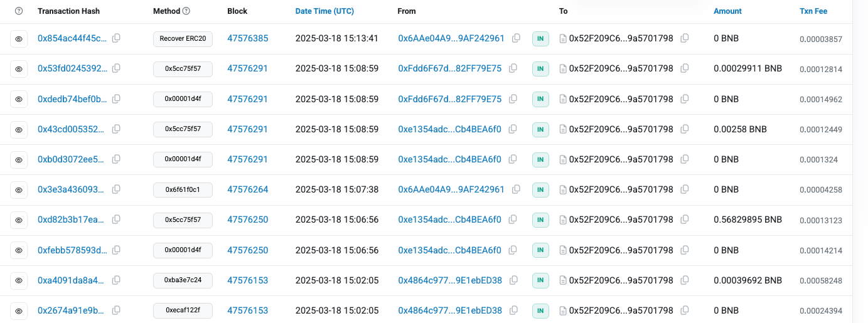
Task: Copy To address in the 0xa4091da8a4 row
Action: [685, 280]
